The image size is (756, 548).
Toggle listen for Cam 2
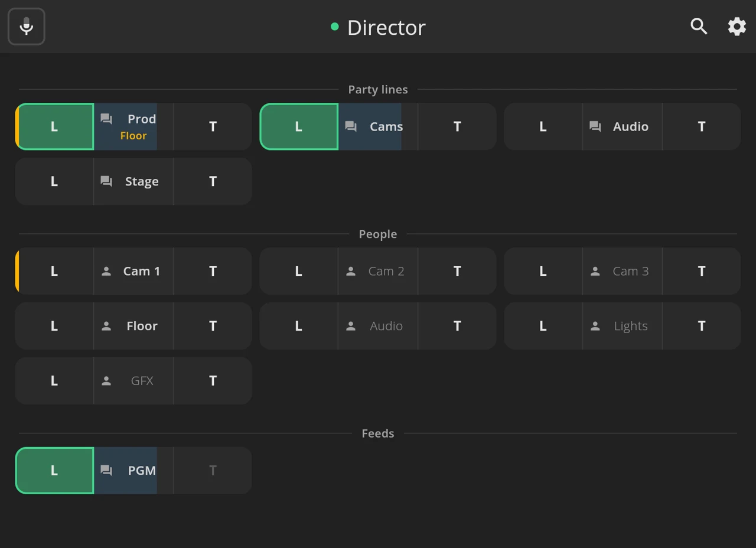click(299, 271)
